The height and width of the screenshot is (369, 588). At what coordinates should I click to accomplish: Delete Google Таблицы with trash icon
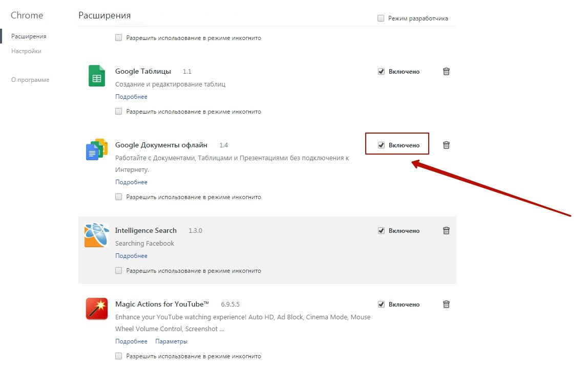(446, 72)
